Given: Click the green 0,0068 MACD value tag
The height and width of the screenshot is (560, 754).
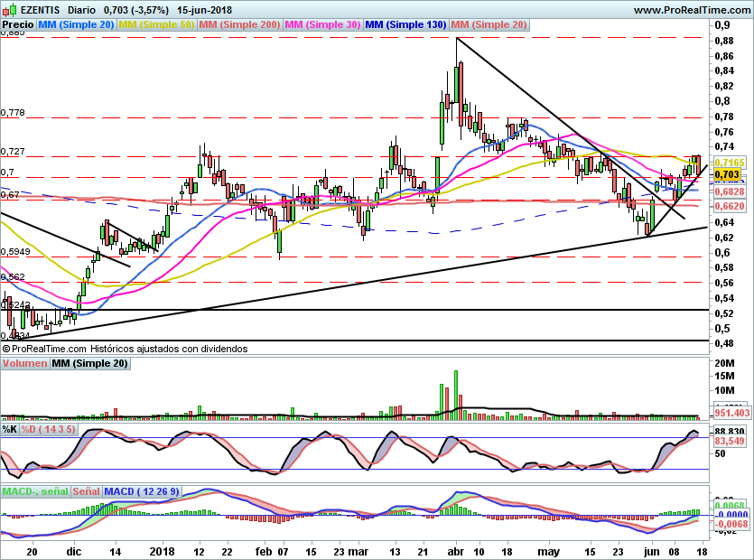Looking at the screenshot, I should click(x=731, y=505).
